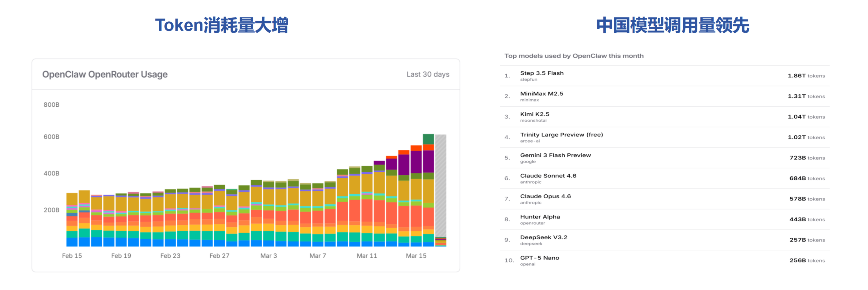Click the dark green segment atop the tallest bar
This screenshot has height=290, width=868.
(x=428, y=139)
